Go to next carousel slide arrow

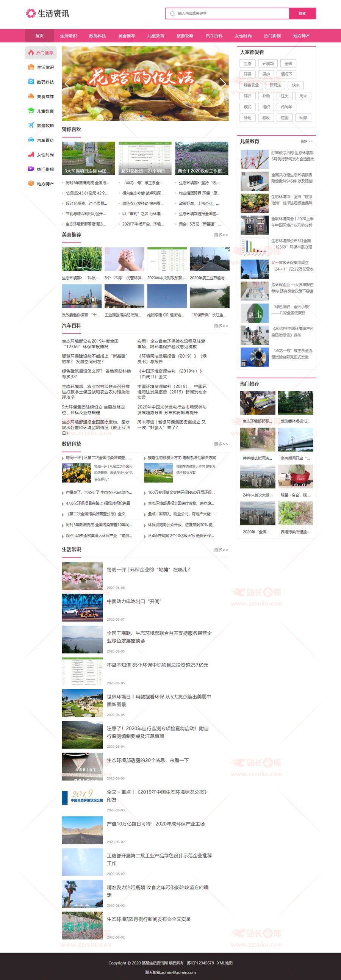[x=223, y=84]
